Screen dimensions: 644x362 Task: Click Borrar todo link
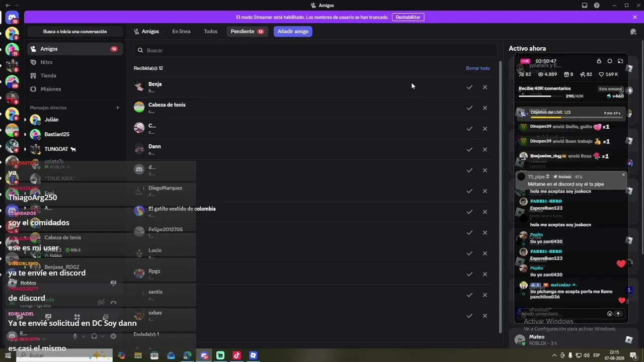click(x=477, y=68)
